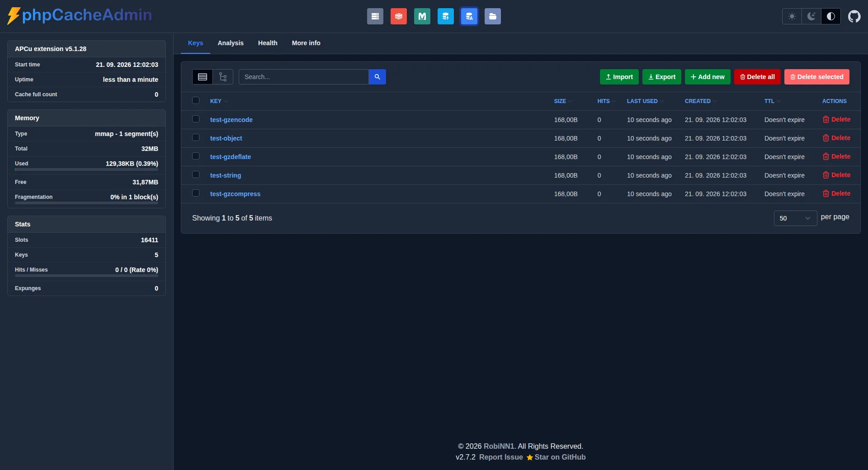Switch to the Health tab
The height and width of the screenshot is (470, 868).
pos(268,43)
